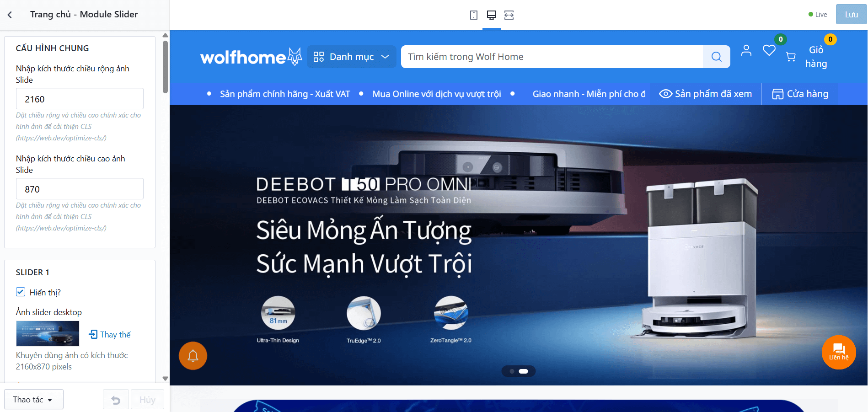Click the Lưu save button
Screen dimensions: 868x412
[852, 15]
